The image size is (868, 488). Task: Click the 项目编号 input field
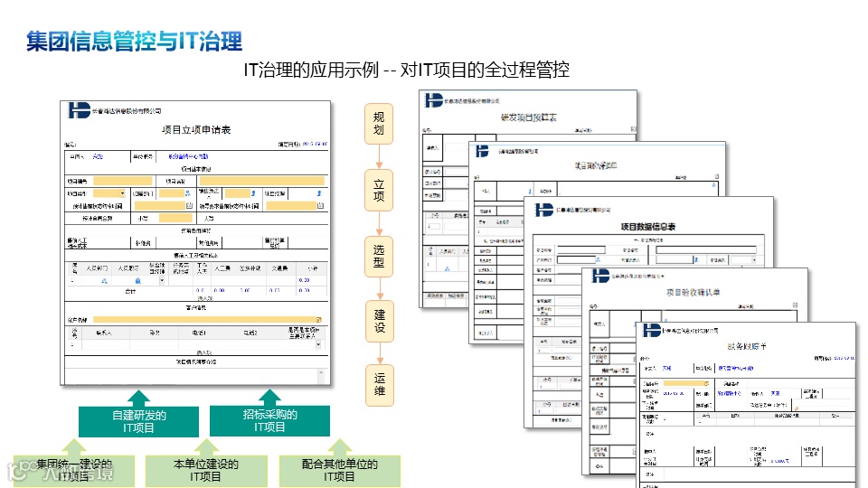(x=123, y=181)
